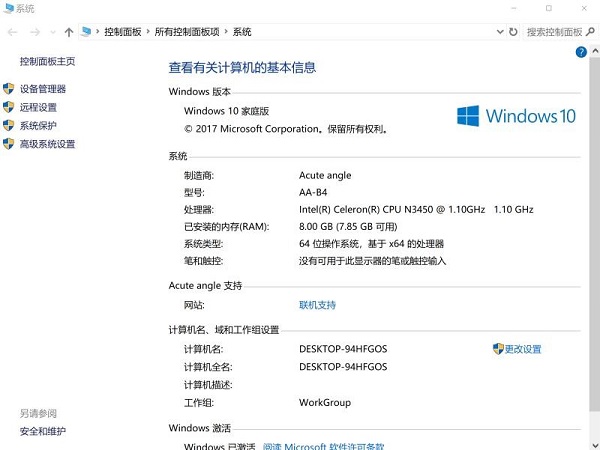Open 联机支持 website link
The image size is (600, 450).
[x=317, y=305]
